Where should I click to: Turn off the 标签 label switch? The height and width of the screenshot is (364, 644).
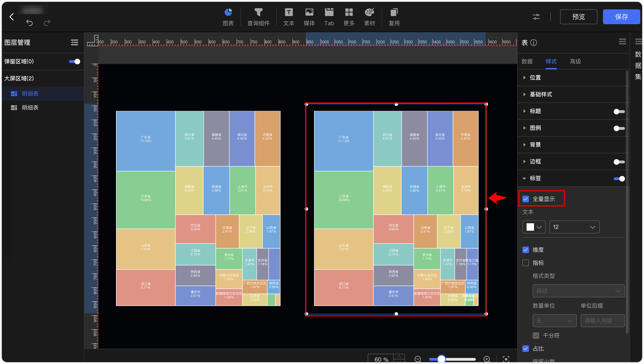pos(619,179)
